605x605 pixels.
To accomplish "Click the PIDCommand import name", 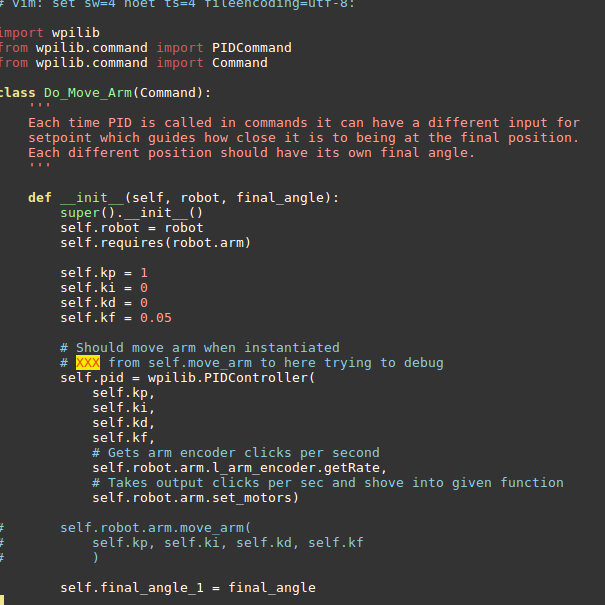I will click(x=252, y=47).
